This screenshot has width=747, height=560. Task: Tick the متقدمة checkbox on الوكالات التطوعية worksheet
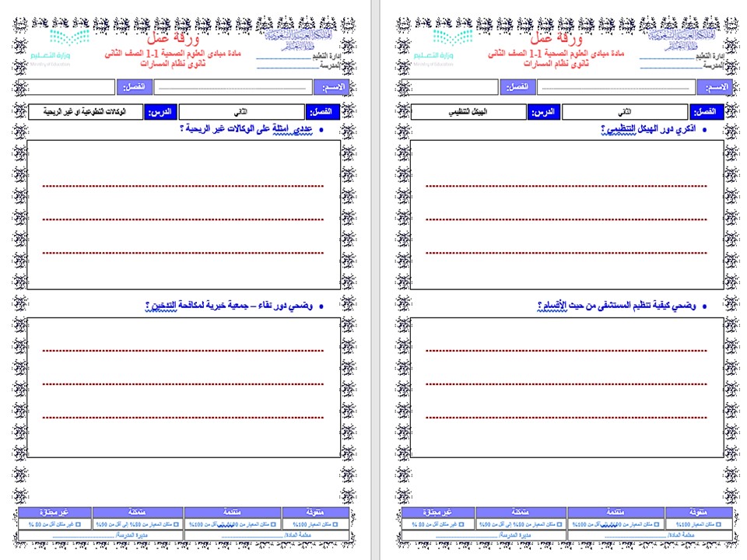(x=273, y=524)
